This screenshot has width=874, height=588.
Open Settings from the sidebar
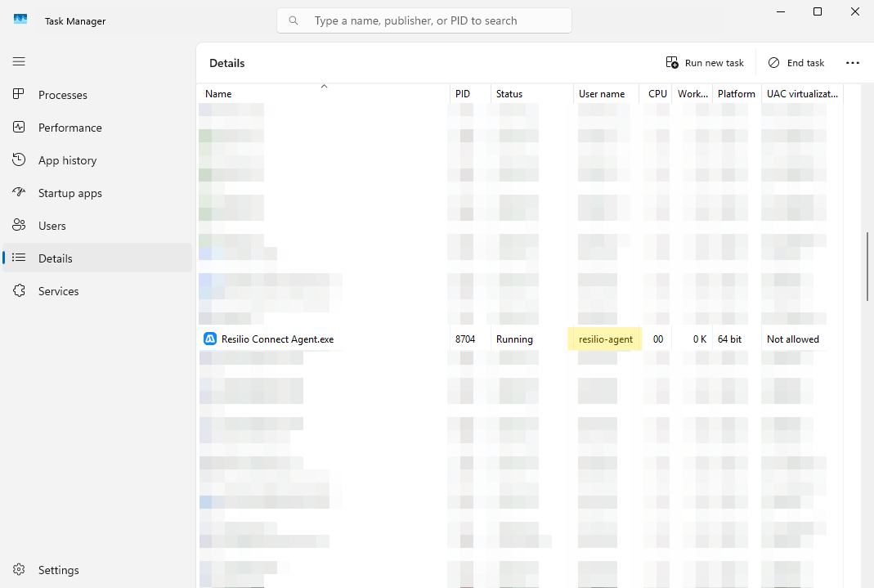point(18,569)
